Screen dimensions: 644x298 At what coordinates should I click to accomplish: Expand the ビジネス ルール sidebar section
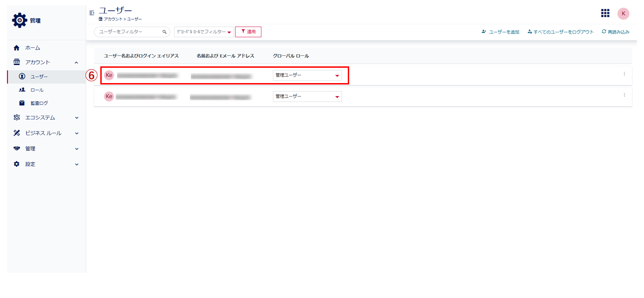(77, 133)
